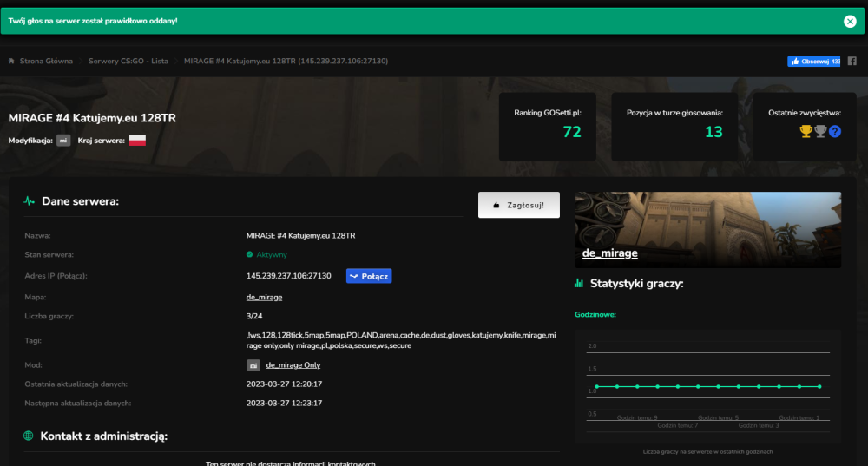Screen dimensions: 868x466
Task: Open the Facebook icon in top right
Action: (852, 62)
